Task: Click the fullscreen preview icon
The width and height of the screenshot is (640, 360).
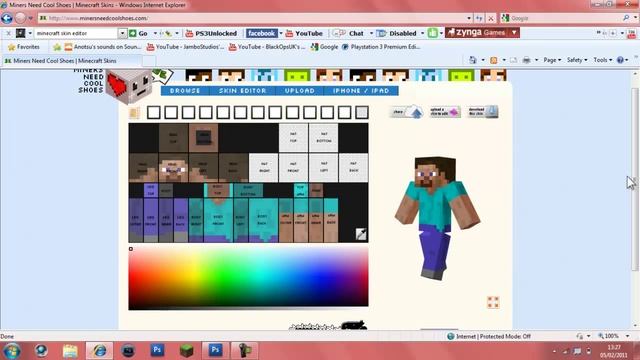Action: (x=493, y=302)
